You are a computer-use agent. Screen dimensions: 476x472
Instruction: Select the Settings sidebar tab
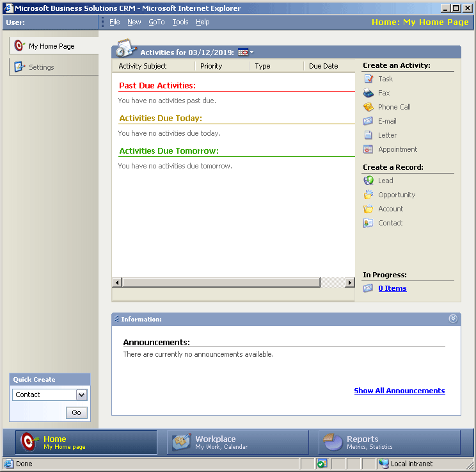point(54,67)
